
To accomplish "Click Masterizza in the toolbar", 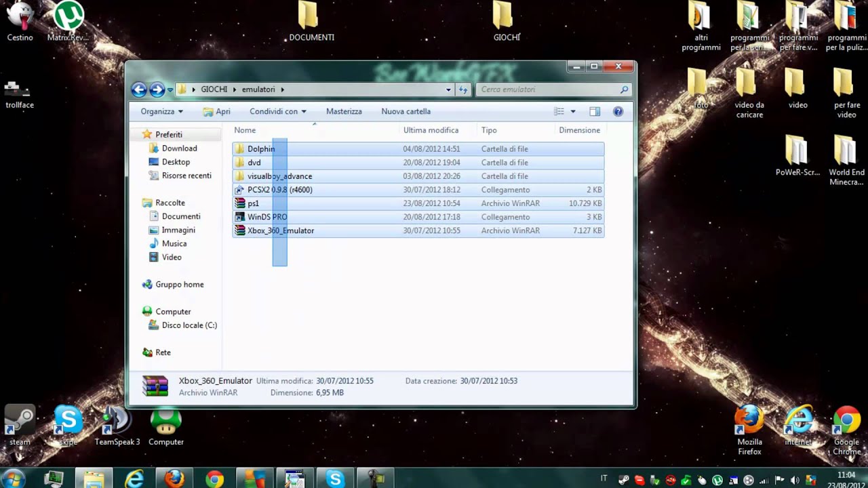I will (x=344, y=111).
